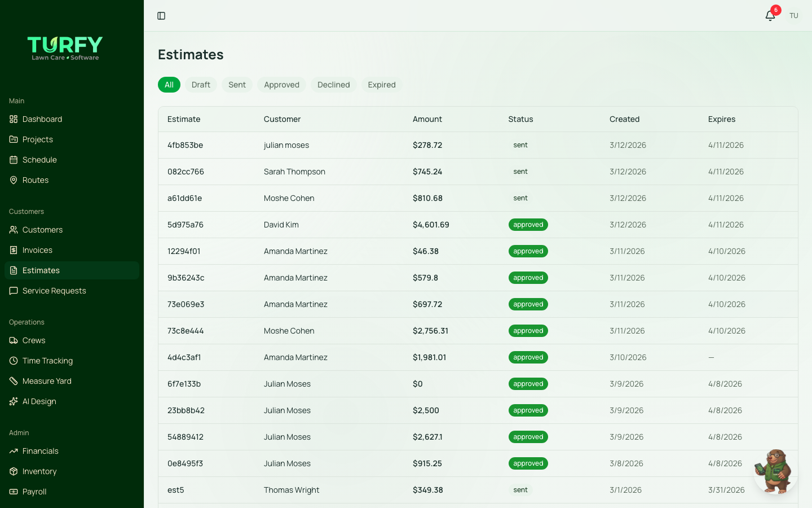Show only Approved estimates
The width and height of the screenshot is (812, 508).
pos(281,85)
